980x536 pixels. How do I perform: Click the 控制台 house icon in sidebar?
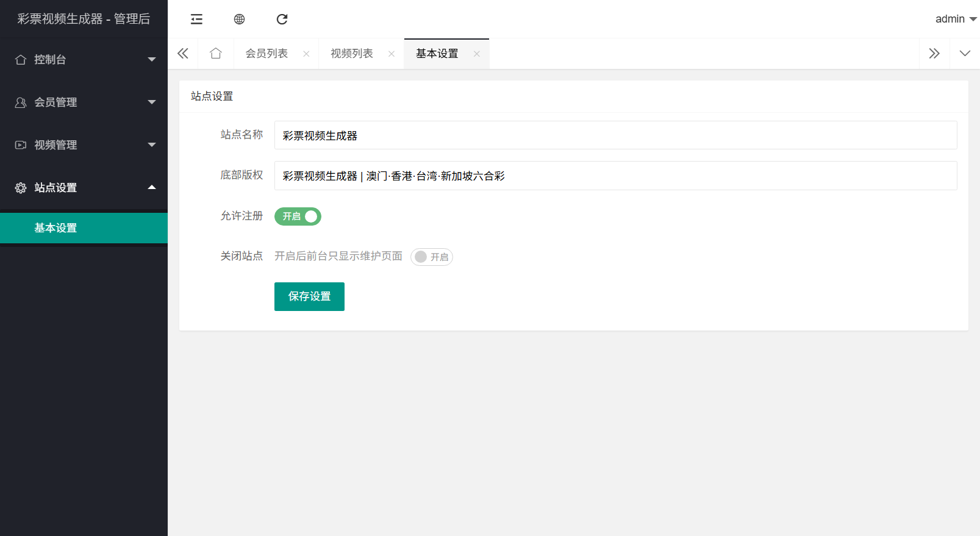click(21, 60)
